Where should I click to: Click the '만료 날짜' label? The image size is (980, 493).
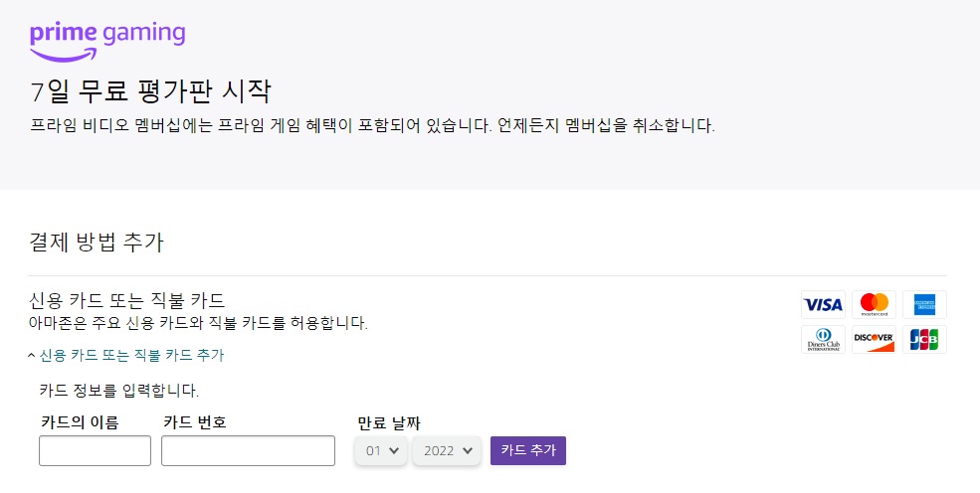point(389,422)
